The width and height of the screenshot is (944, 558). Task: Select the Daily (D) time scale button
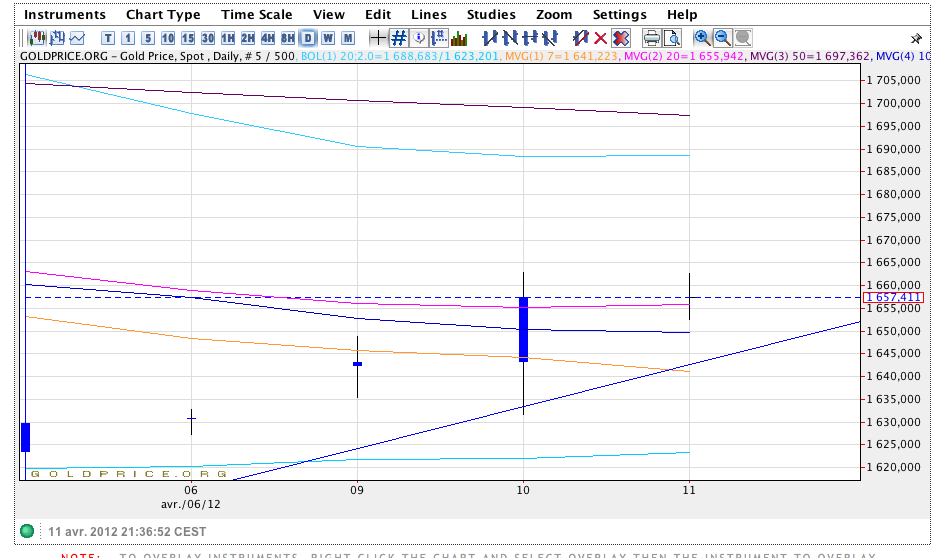click(x=308, y=38)
